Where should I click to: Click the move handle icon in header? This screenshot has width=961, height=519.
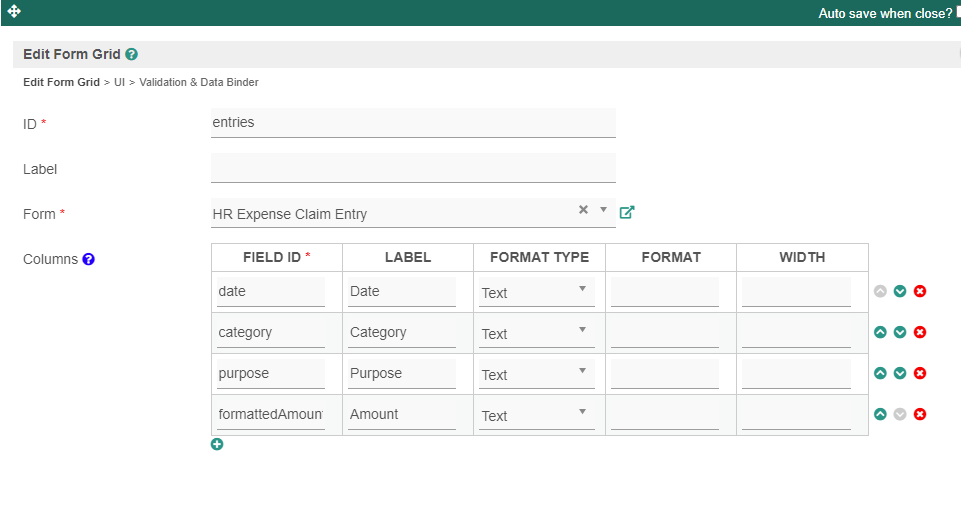coord(14,11)
